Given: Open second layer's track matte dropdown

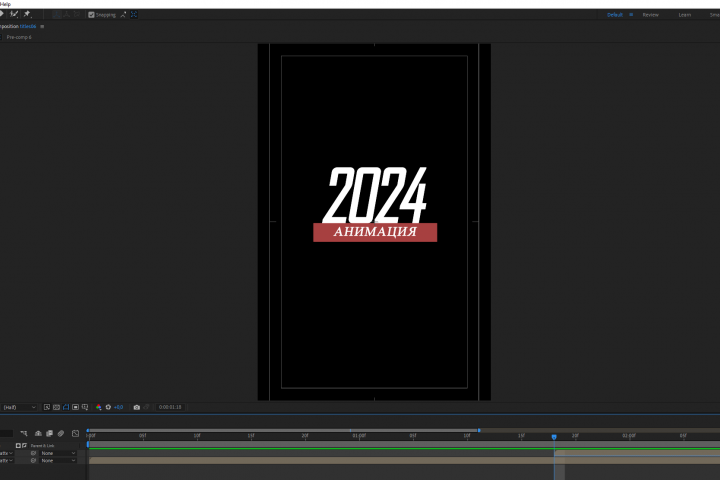Looking at the screenshot, I should pyautogui.click(x=7, y=461).
